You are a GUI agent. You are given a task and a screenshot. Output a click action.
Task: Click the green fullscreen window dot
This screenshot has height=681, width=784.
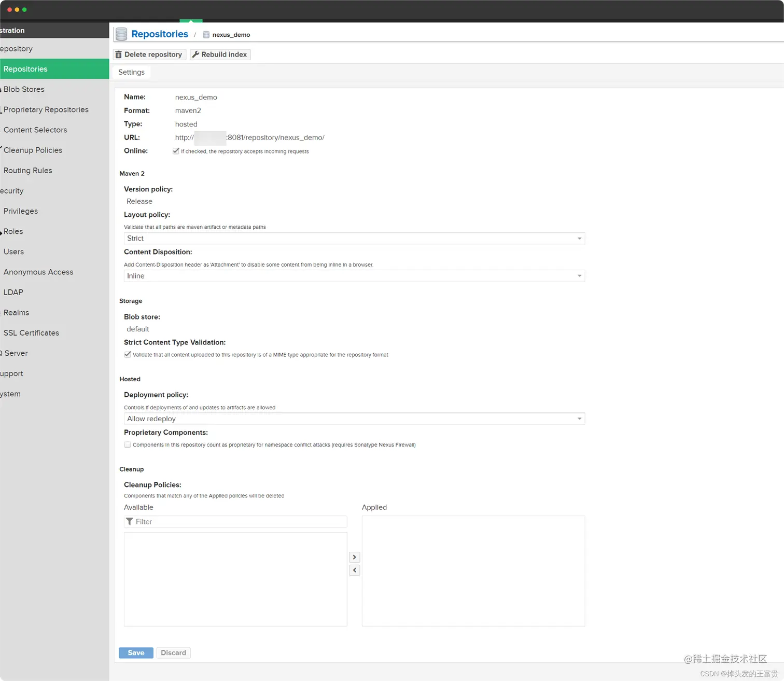coord(24,10)
